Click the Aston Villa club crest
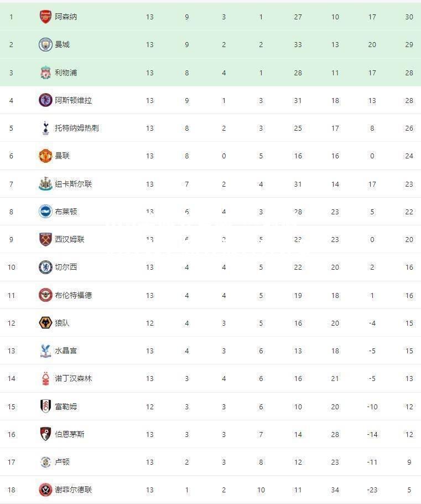This screenshot has width=421, height=504. [x=45, y=100]
